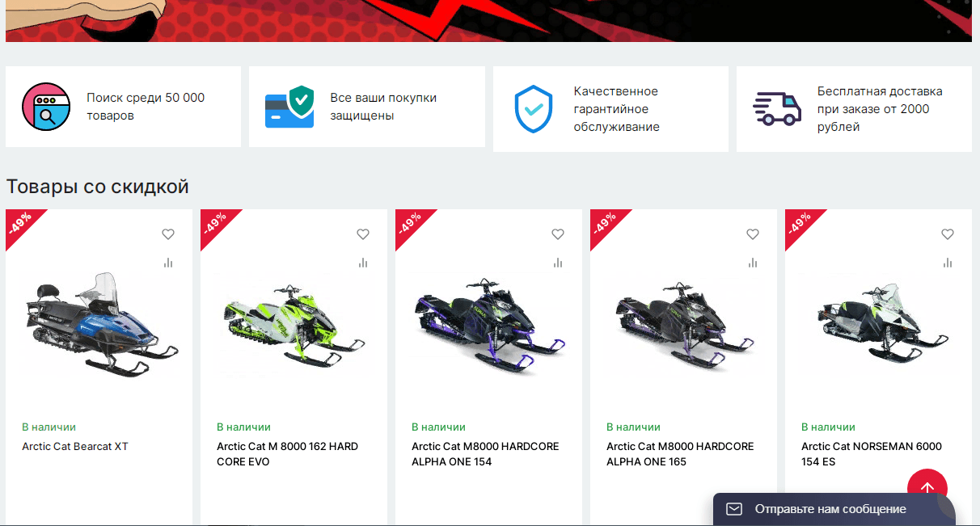This screenshot has width=980, height=526.
Task: Open the 'Отправьте нам сообщение' chat bar
Action: click(x=830, y=509)
